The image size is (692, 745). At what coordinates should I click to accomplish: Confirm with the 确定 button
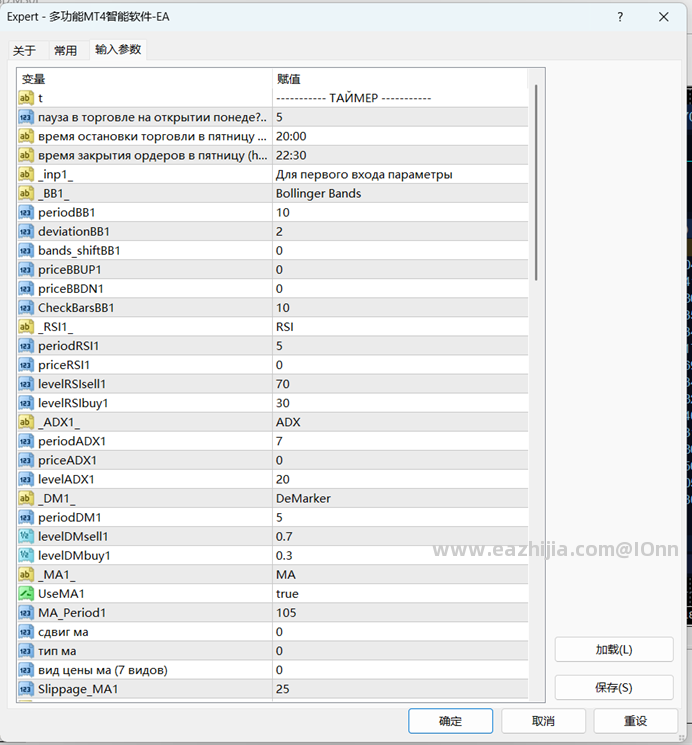pos(450,721)
